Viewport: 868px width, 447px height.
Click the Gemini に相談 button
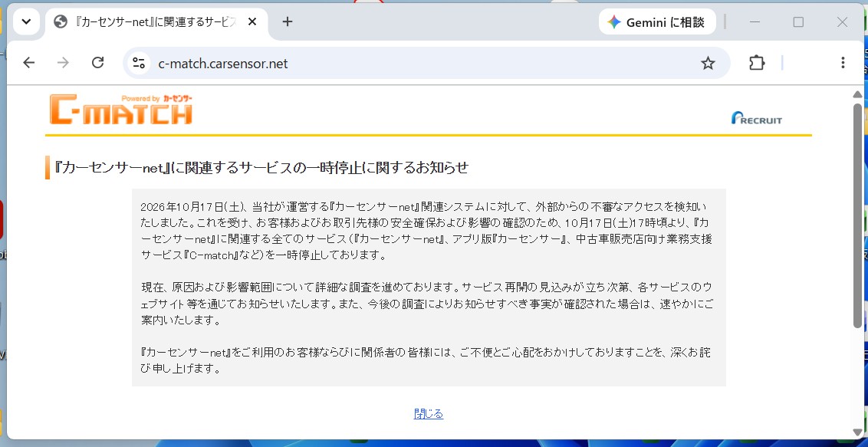pyautogui.click(x=657, y=22)
